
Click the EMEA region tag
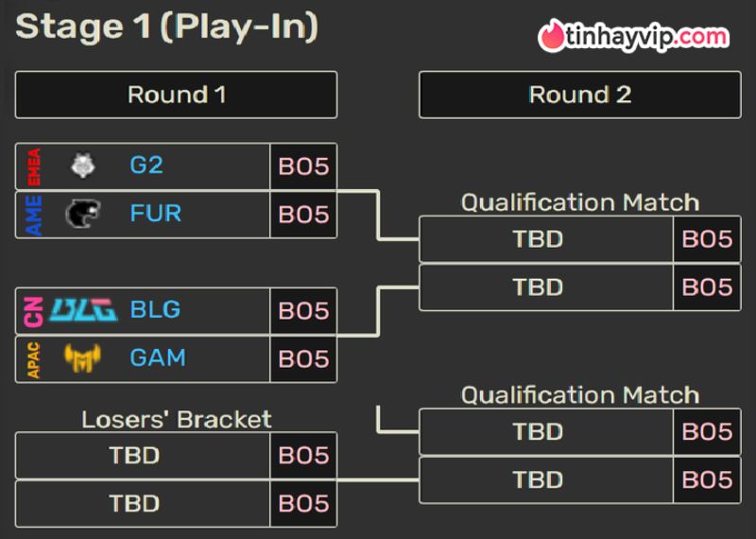pos(34,167)
